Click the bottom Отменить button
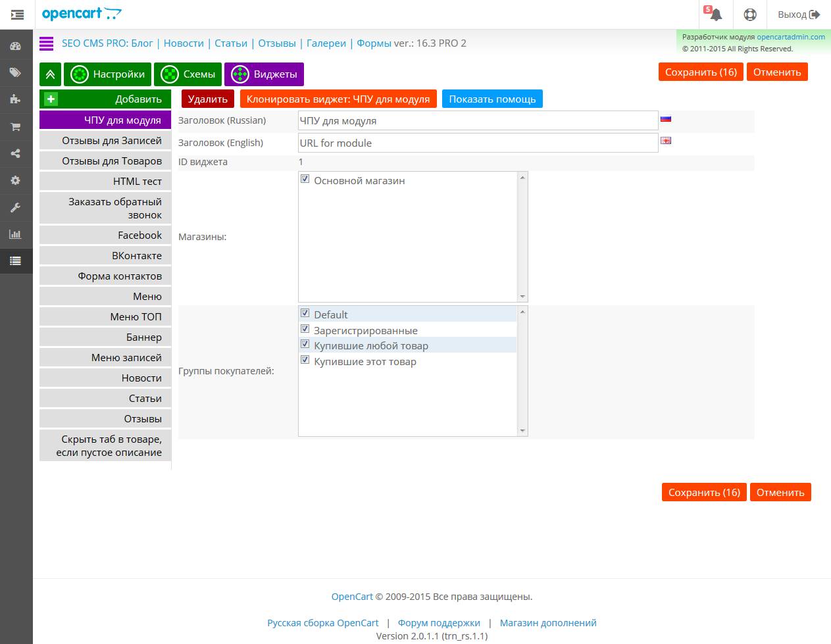Viewport: 831px width, 644px height. tap(780, 492)
